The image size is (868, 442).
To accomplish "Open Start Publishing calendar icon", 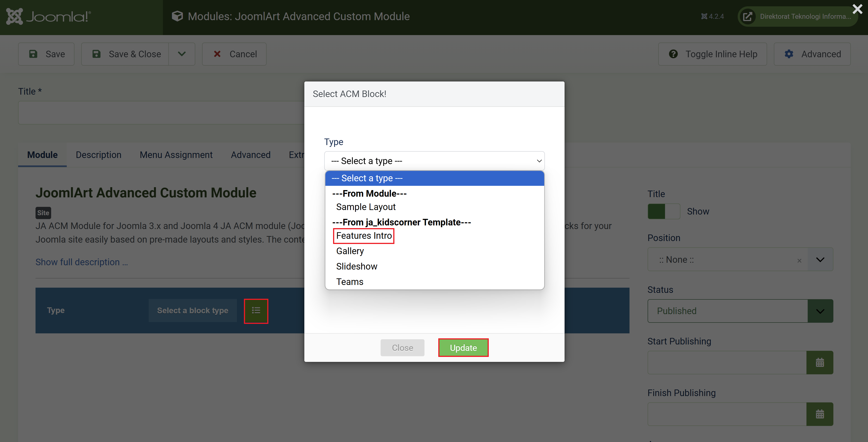I will tap(820, 363).
